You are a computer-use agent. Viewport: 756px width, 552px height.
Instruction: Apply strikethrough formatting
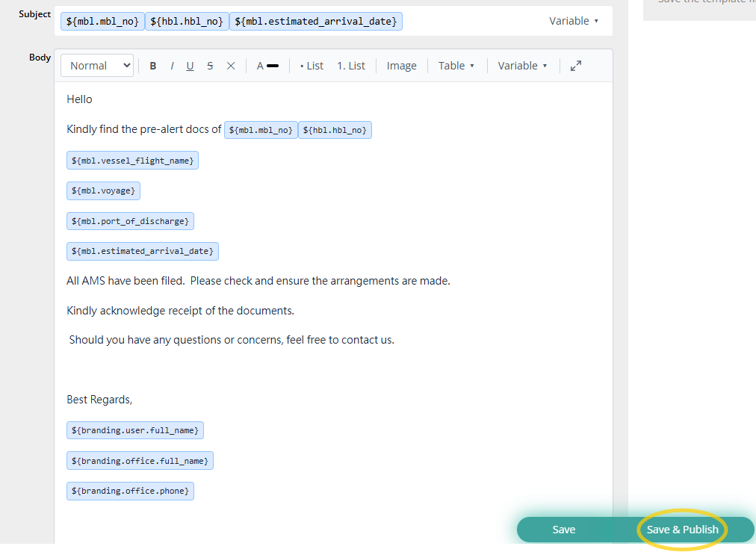210,66
